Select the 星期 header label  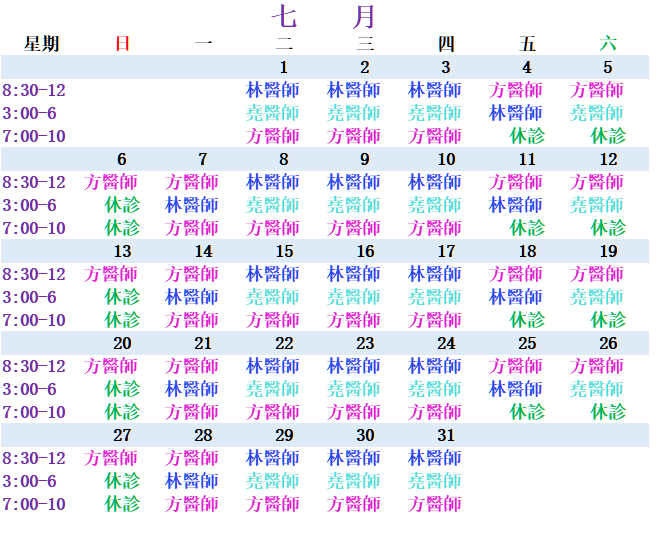[x=41, y=44]
